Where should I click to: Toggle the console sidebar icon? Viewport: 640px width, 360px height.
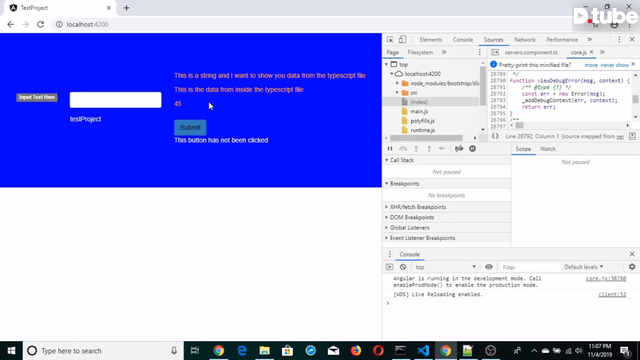coord(389,267)
